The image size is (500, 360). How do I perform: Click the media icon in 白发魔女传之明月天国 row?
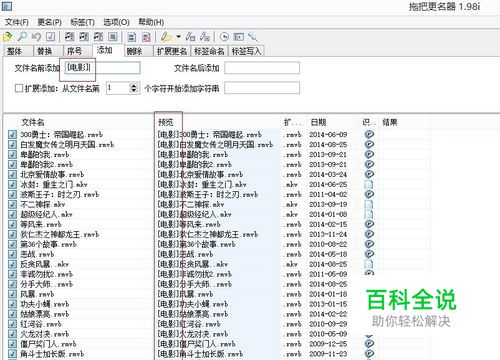(369, 144)
